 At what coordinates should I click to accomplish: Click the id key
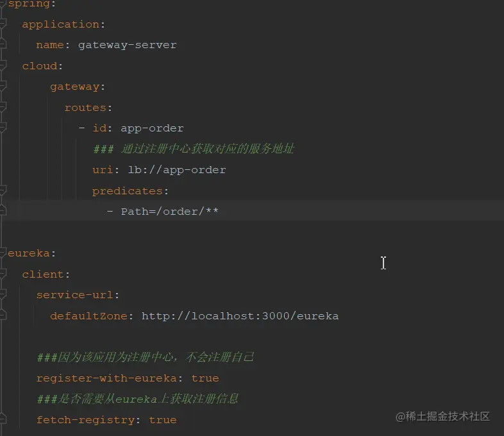pyautogui.click(x=99, y=128)
